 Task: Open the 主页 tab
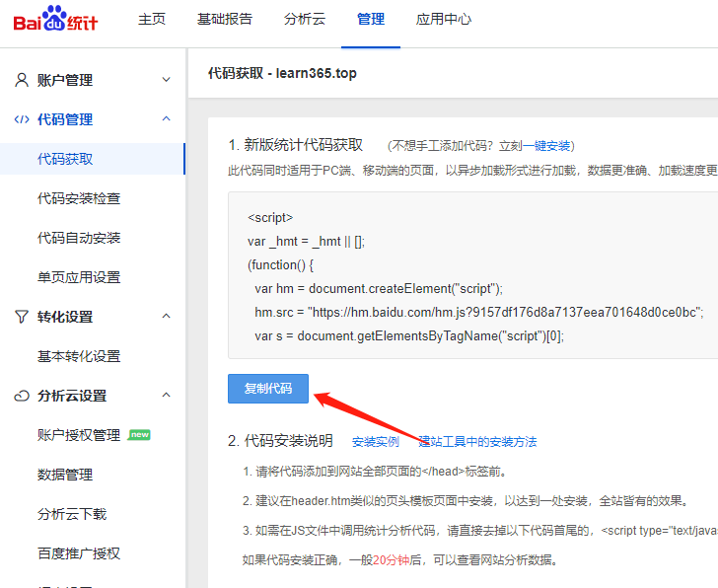(x=151, y=20)
